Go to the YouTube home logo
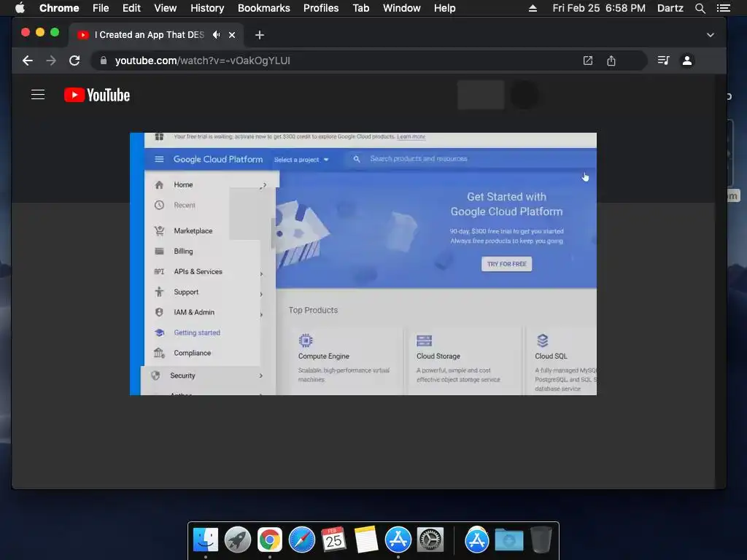The height and width of the screenshot is (560, 747). tap(97, 96)
